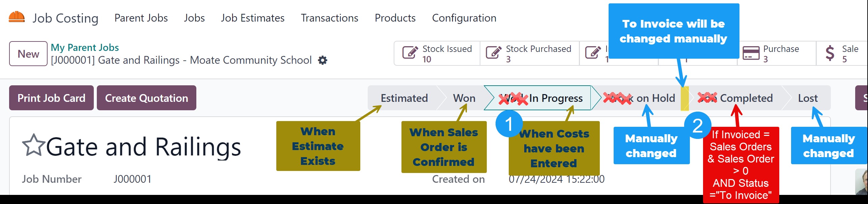Expand the Transactions menu
Screen dimensions: 868x204
[329, 18]
